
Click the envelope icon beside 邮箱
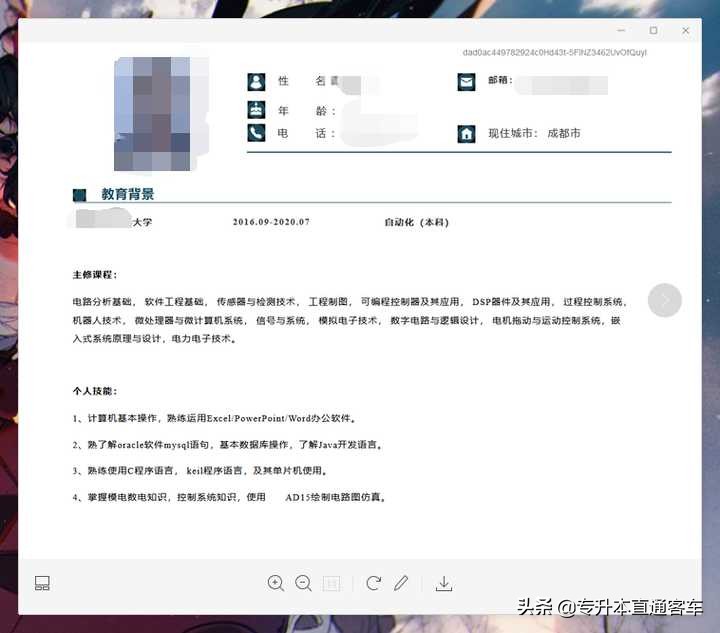pyautogui.click(x=466, y=82)
